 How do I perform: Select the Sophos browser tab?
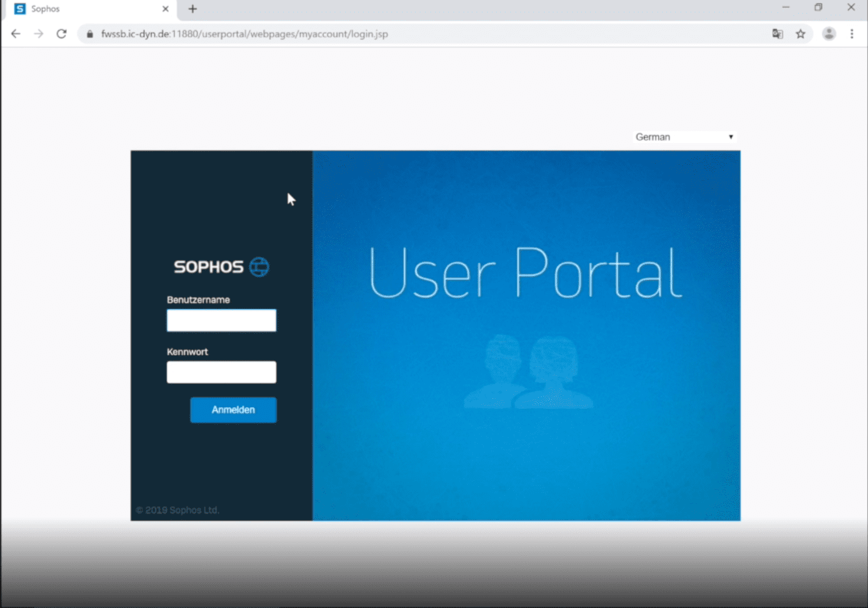pyautogui.click(x=91, y=9)
